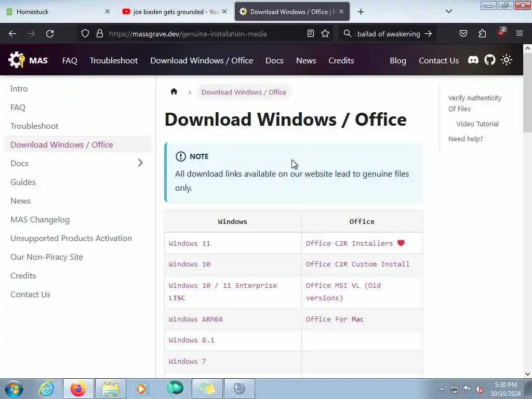Open Office For Mac link
The image size is (532, 399).
coord(335,320)
